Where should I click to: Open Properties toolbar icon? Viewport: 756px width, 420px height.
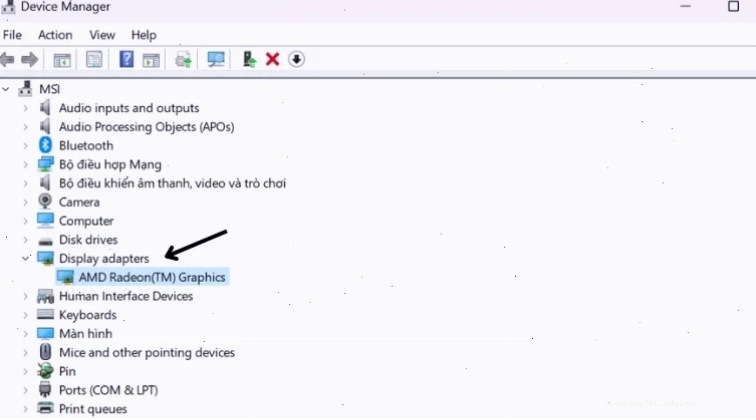94,60
